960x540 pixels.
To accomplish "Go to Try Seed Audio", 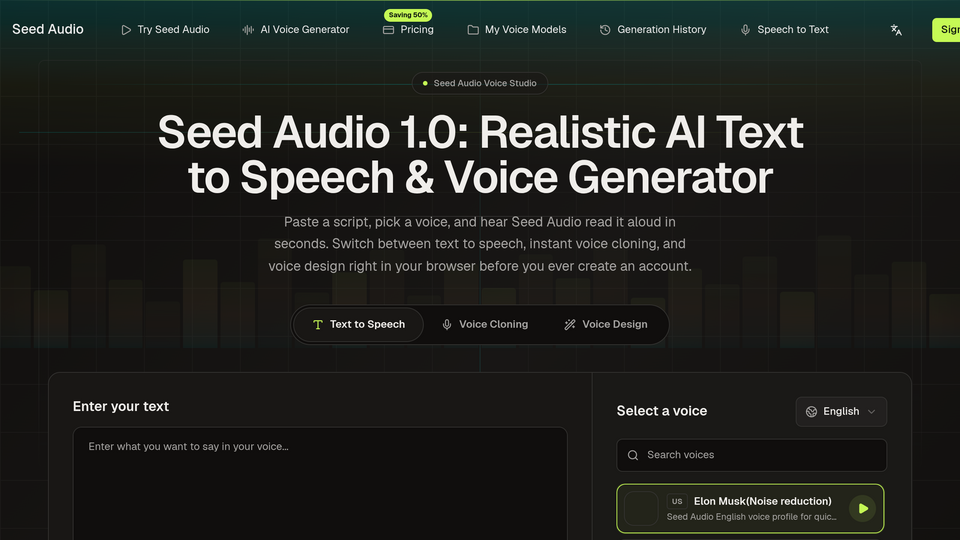I will 165,29.
